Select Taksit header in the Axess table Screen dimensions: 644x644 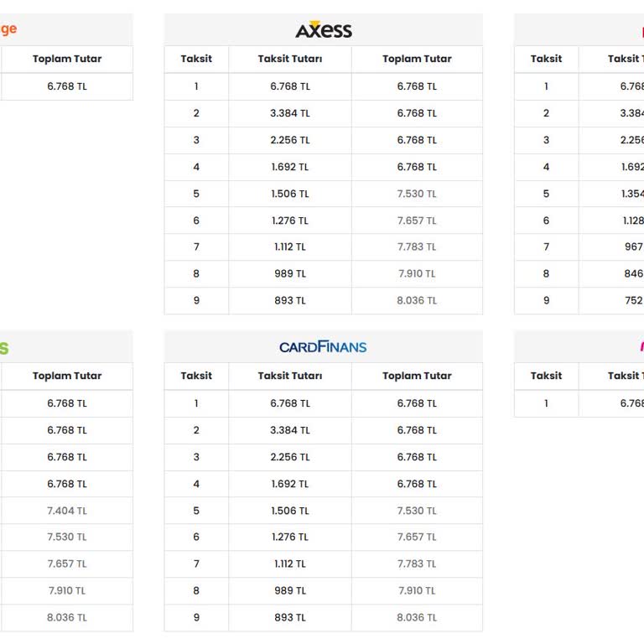pos(196,59)
